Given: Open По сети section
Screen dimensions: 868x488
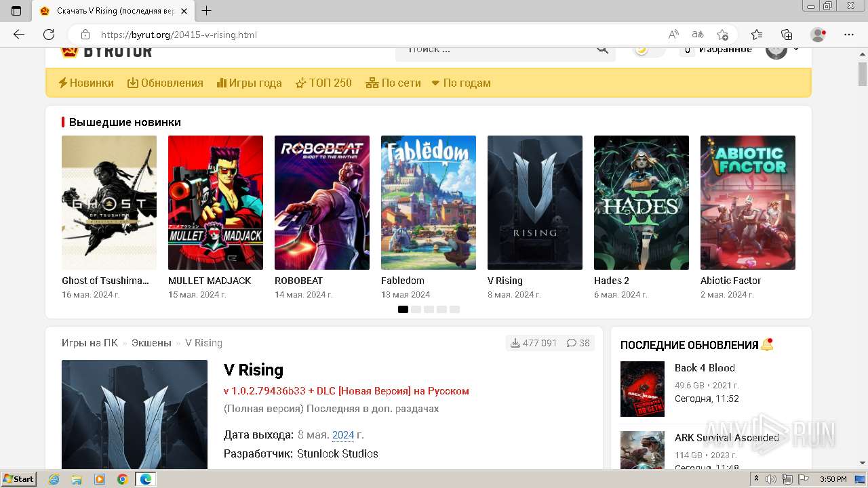Looking at the screenshot, I should click(393, 83).
